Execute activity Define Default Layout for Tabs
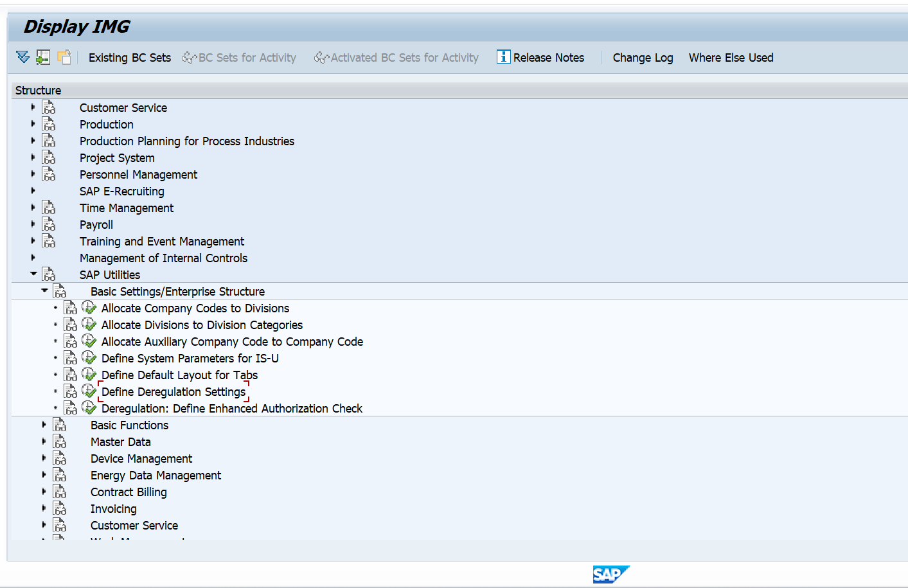Screen dimensions: 908x588 pyautogui.click(x=89, y=374)
